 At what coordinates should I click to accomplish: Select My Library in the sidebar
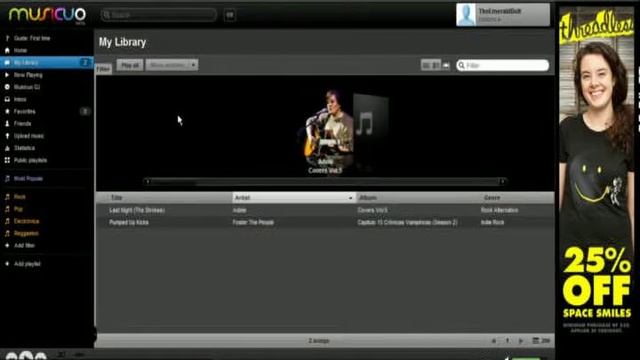pos(47,63)
